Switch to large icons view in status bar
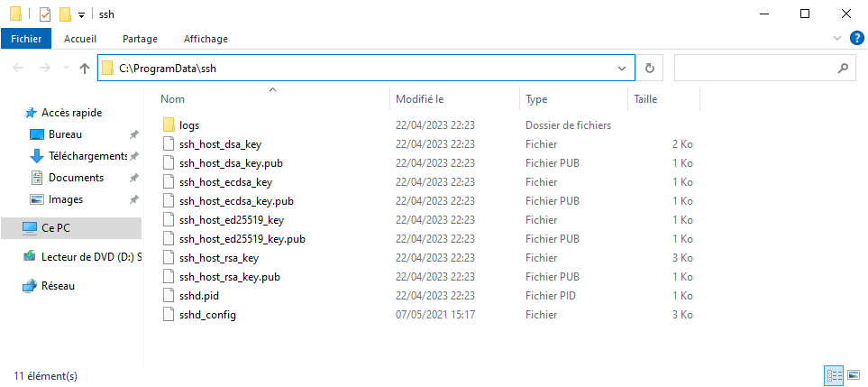 [853, 376]
